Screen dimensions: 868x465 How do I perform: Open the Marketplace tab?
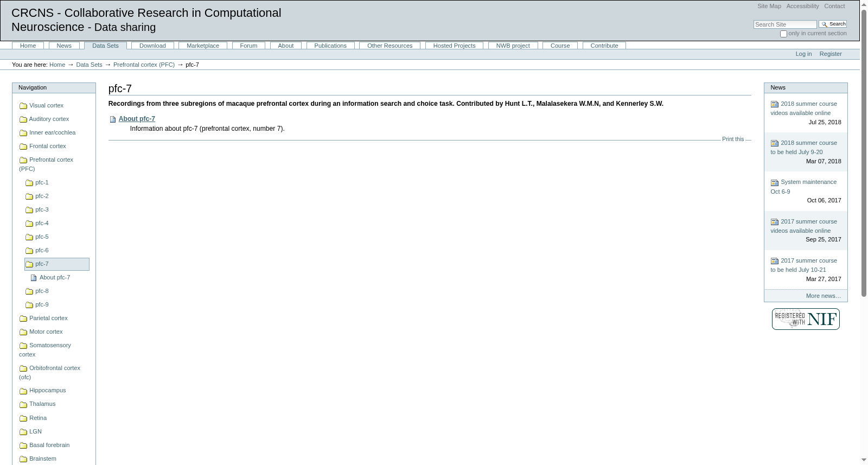203,46
